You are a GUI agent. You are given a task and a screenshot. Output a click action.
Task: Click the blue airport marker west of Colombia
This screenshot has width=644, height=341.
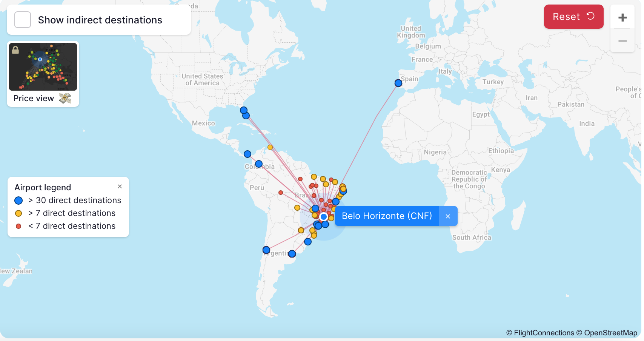[247, 154]
